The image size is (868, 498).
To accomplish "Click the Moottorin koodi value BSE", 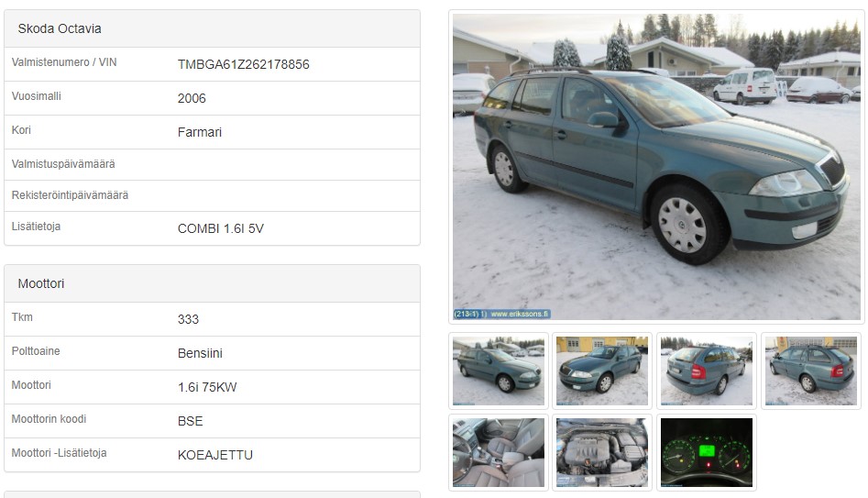I will coord(191,422).
